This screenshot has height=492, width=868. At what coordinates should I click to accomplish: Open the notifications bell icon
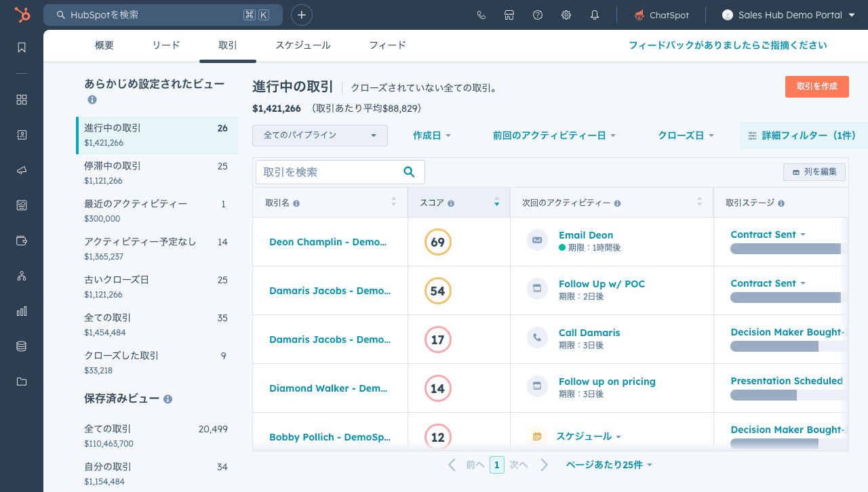click(595, 15)
